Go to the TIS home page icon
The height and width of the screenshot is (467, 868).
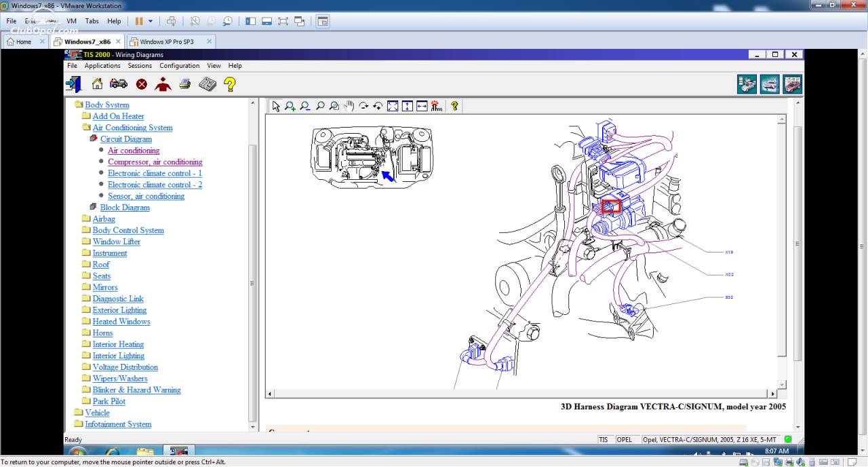pos(97,84)
